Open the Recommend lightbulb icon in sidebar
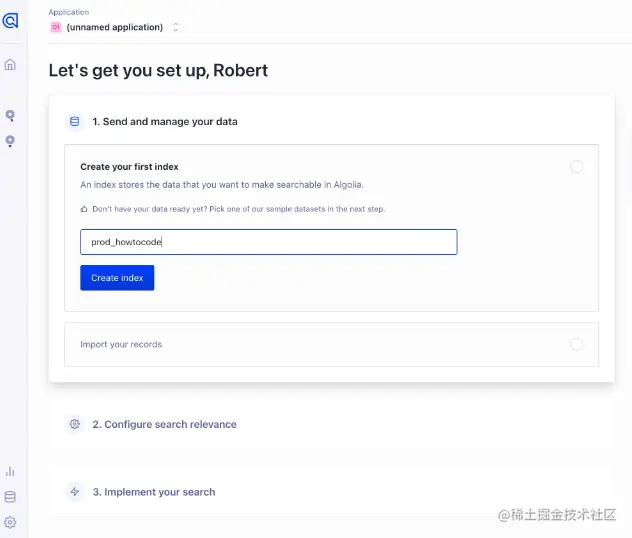632x538 pixels. pyautogui.click(x=10, y=141)
